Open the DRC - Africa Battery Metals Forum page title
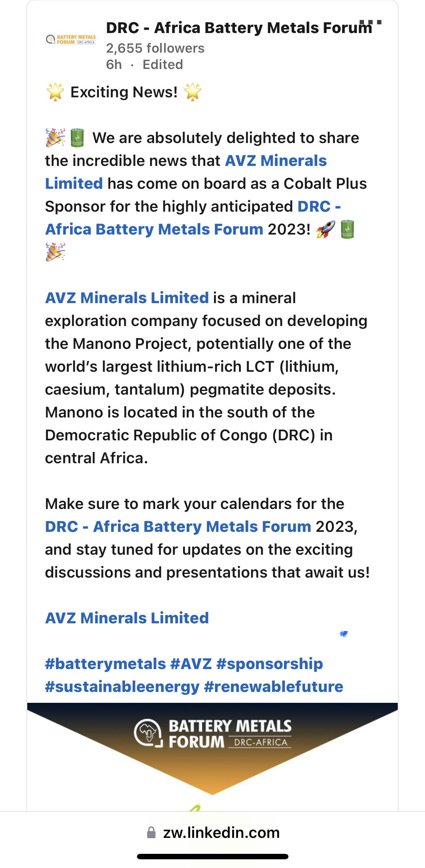 pyautogui.click(x=239, y=28)
